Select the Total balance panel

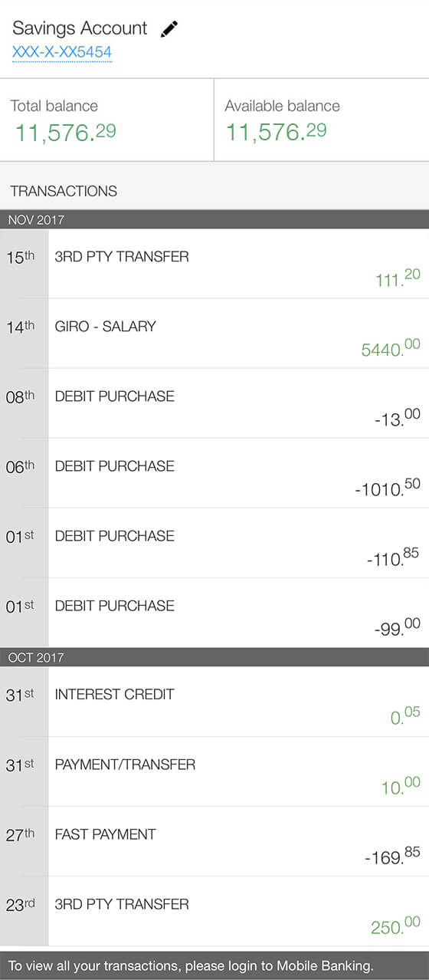pyautogui.click(x=106, y=120)
